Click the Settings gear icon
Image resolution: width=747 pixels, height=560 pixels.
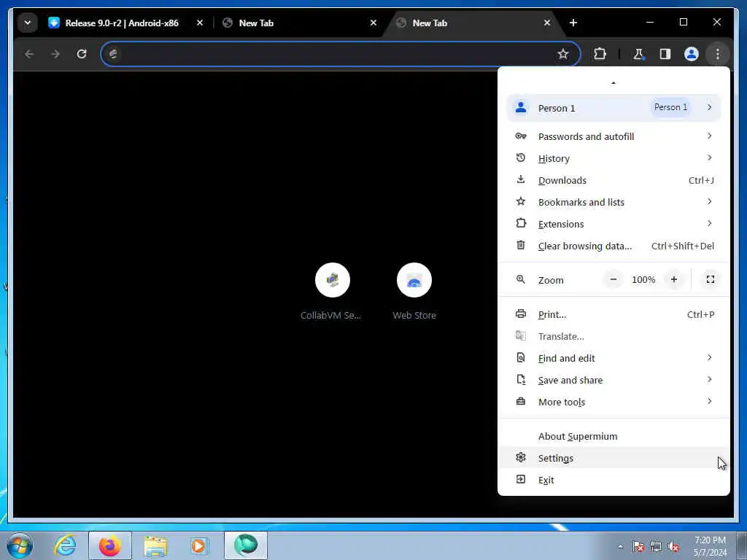(x=521, y=458)
